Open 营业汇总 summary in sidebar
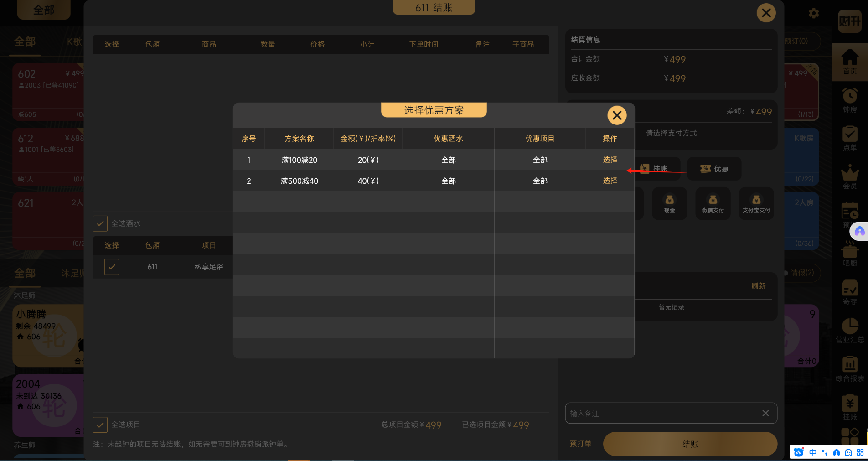 coord(850,331)
